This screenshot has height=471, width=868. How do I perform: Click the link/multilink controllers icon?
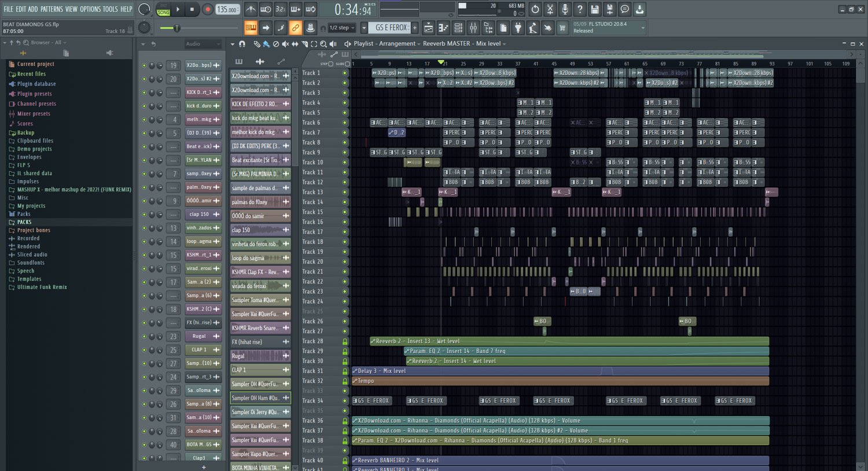pyautogui.click(x=295, y=28)
